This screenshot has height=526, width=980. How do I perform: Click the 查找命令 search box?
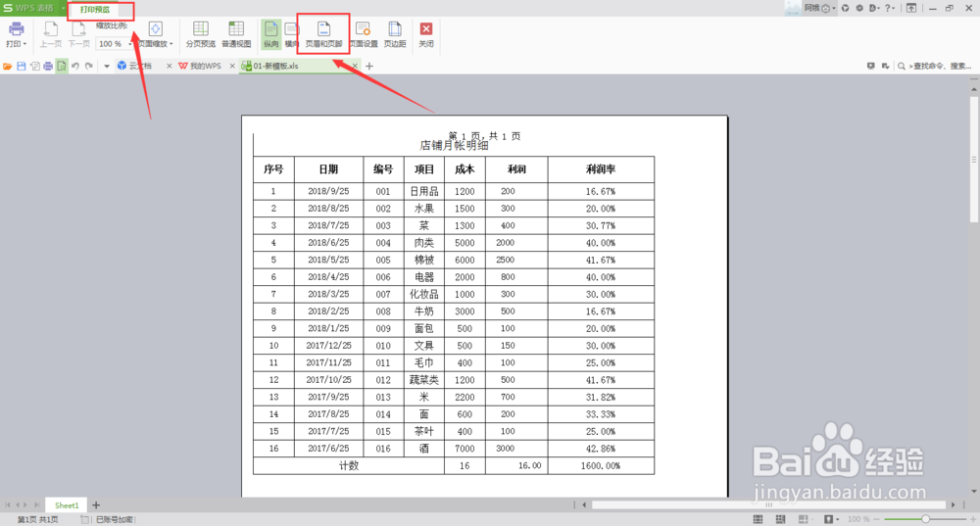pyautogui.click(x=936, y=66)
